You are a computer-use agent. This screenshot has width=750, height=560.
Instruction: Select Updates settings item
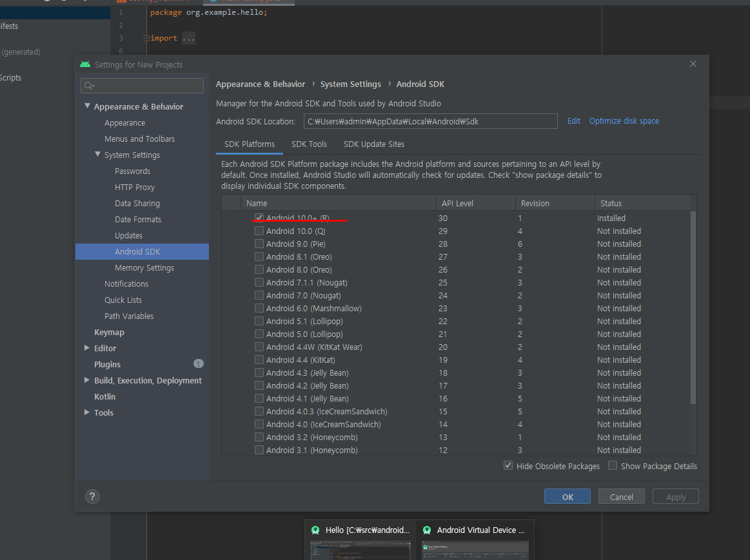coord(129,236)
